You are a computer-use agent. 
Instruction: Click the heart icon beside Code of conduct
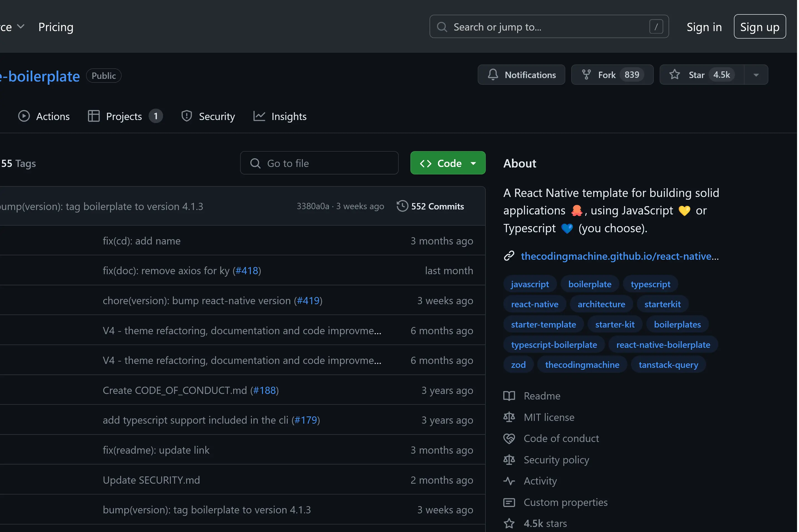(509, 438)
